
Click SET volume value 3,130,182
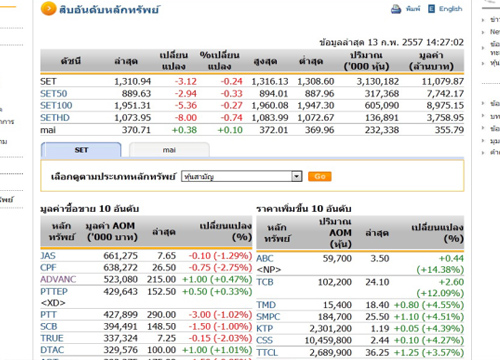coord(378,82)
